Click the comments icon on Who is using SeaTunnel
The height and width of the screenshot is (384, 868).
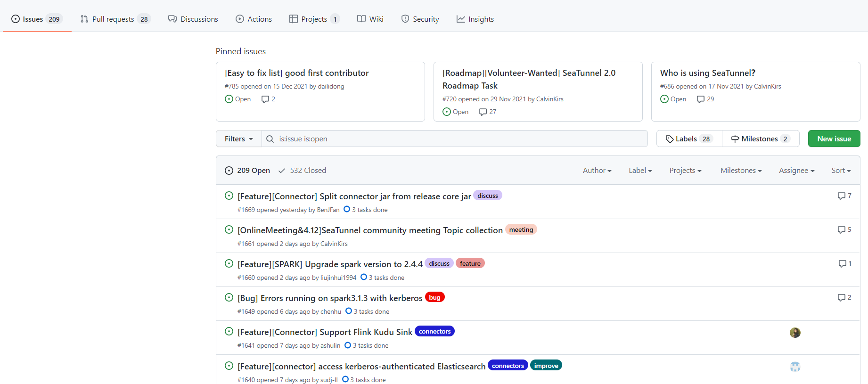tap(701, 99)
